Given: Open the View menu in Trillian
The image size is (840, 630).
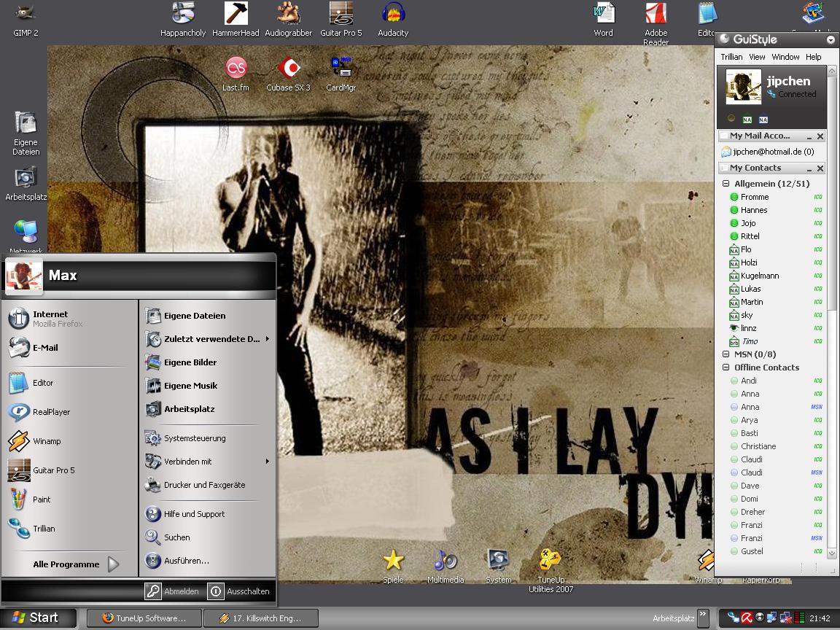Looking at the screenshot, I should click(757, 57).
